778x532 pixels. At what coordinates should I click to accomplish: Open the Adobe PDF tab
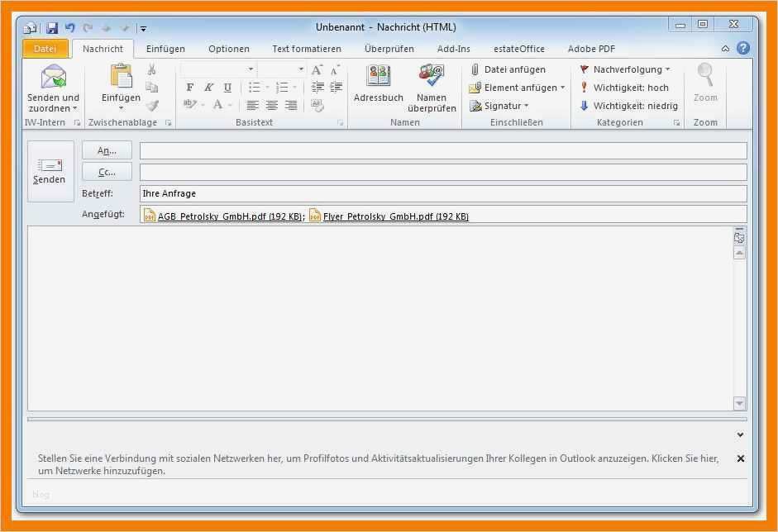(590, 48)
